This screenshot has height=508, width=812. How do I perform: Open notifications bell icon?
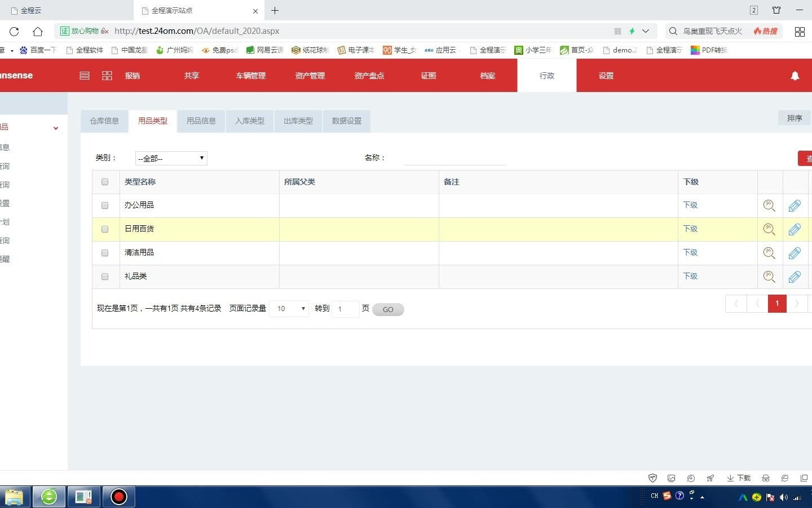point(795,76)
